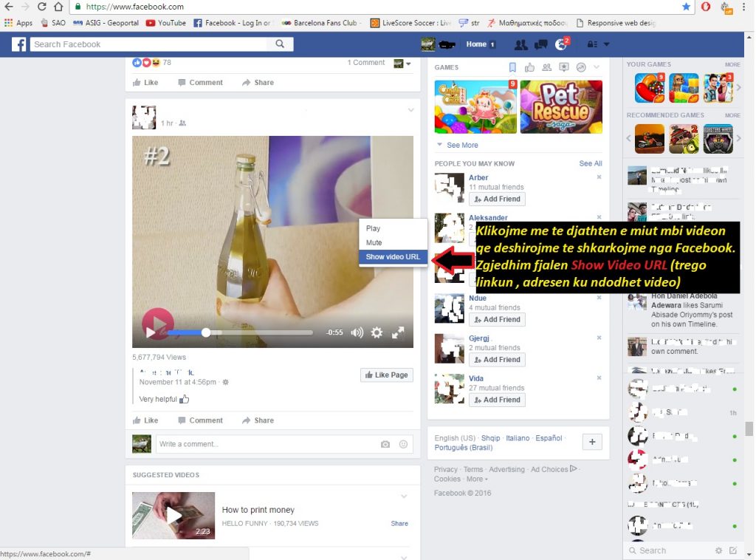
Task: Click the search magnifier button
Action: [280, 44]
